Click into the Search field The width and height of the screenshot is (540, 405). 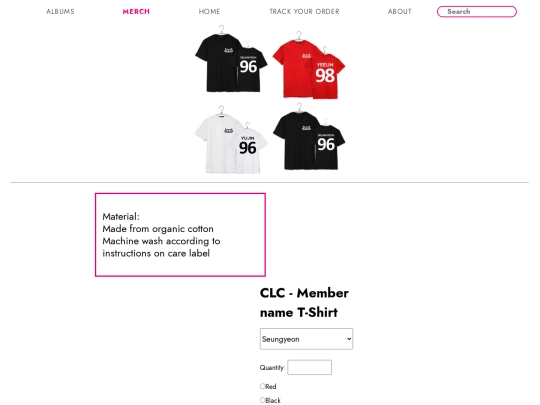tap(477, 11)
